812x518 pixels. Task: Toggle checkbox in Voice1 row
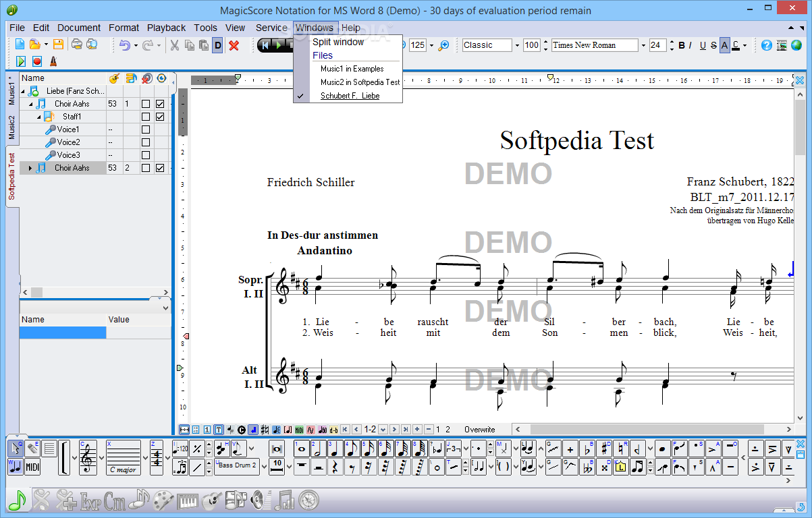tap(145, 129)
